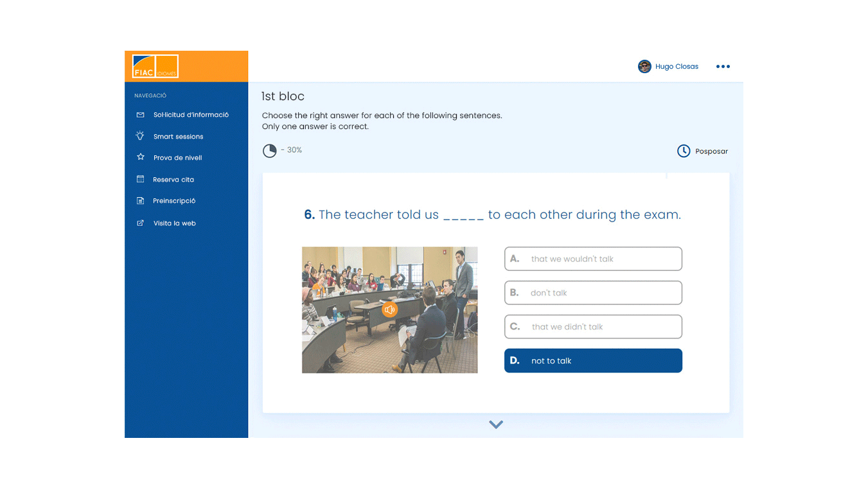868x488 pixels.
Task: Click the star icon for Prova de nivell
Action: pos(140,157)
